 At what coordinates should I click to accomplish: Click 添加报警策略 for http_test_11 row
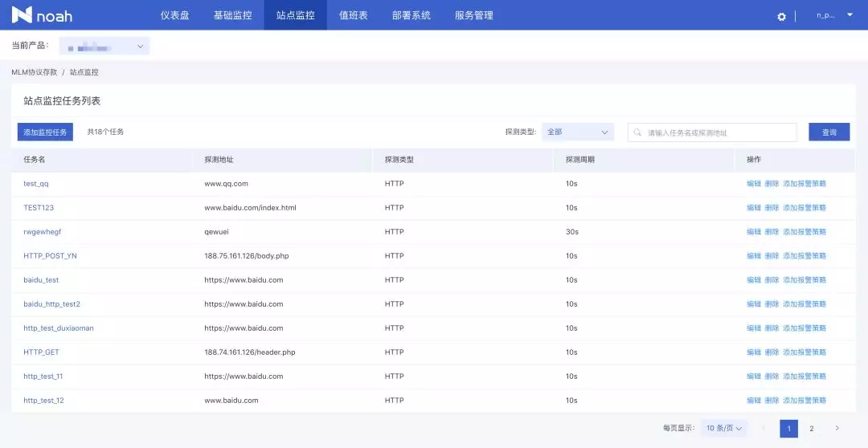click(805, 376)
